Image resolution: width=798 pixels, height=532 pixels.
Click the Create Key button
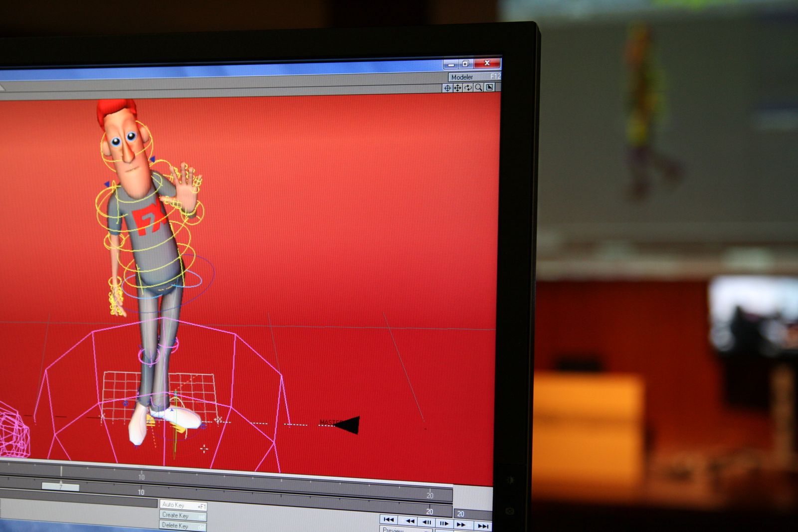point(183,516)
